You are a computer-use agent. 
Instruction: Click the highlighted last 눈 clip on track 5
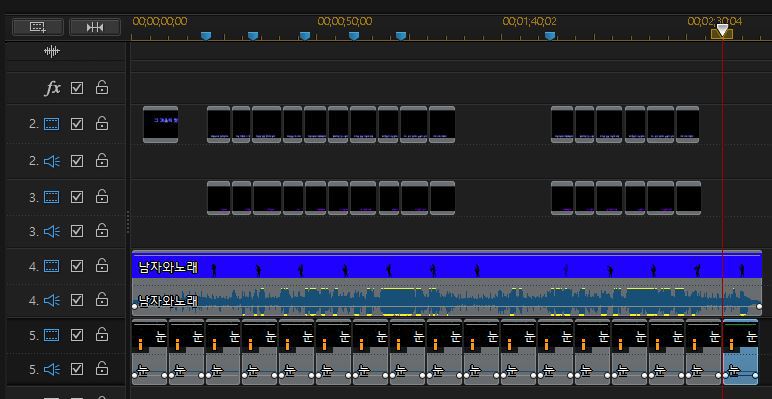coord(740,352)
